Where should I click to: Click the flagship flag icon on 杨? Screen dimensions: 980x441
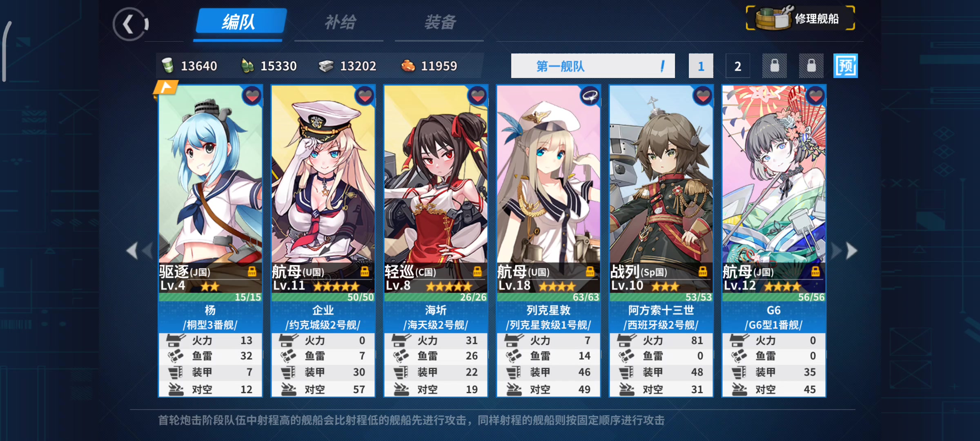pyautogui.click(x=166, y=88)
